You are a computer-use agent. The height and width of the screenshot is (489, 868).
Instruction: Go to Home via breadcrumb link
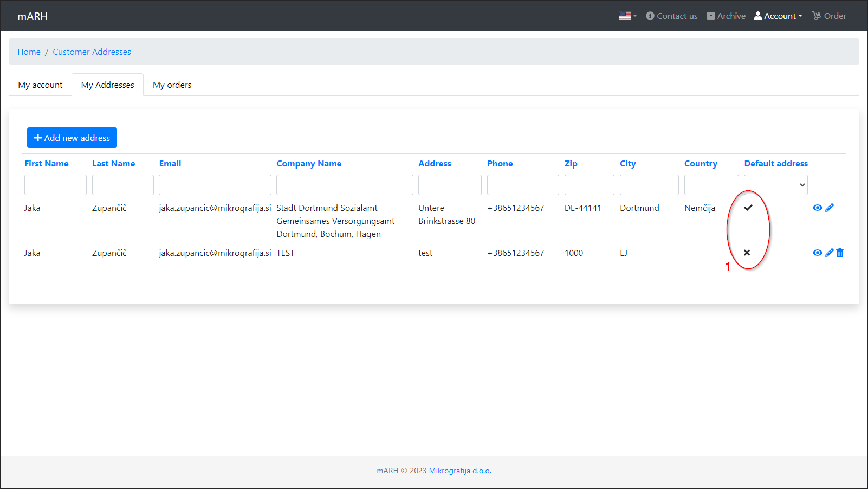(x=29, y=52)
